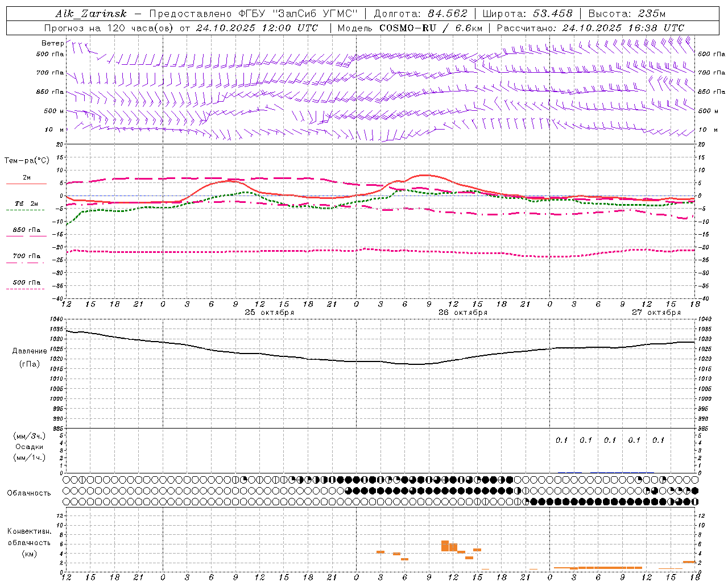
Task: Click the 985 label on right pressure axis
Action: pyautogui.click(x=704, y=429)
